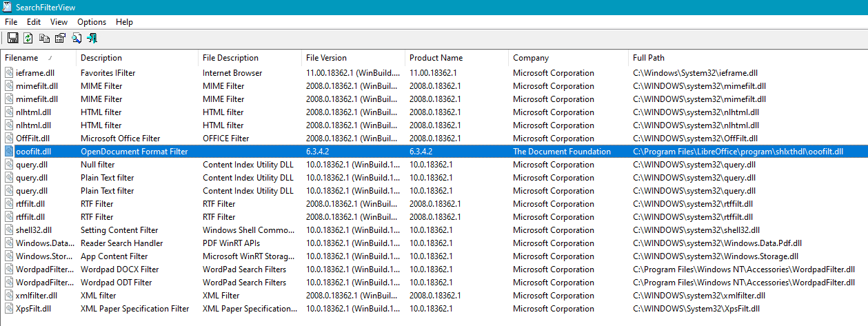Select the OffFilt.dll Microsoft Office Filter row
This screenshot has width=868, height=326.
click(120, 139)
